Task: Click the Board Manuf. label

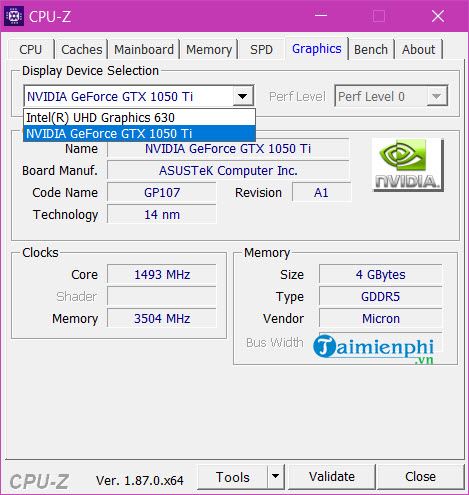Action: [x=60, y=171]
